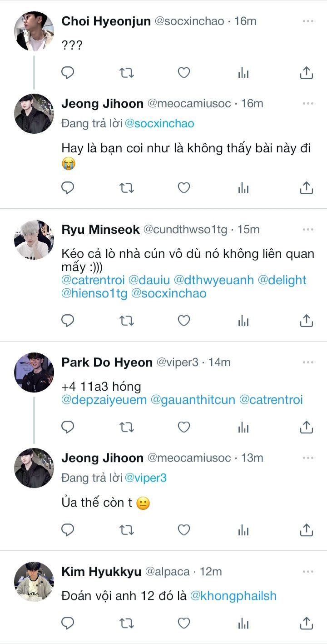Image resolution: width=327 pixels, height=644 pixels.
Task: Reply to Park Do Hyeon's tweet
Action: (68, 427)
